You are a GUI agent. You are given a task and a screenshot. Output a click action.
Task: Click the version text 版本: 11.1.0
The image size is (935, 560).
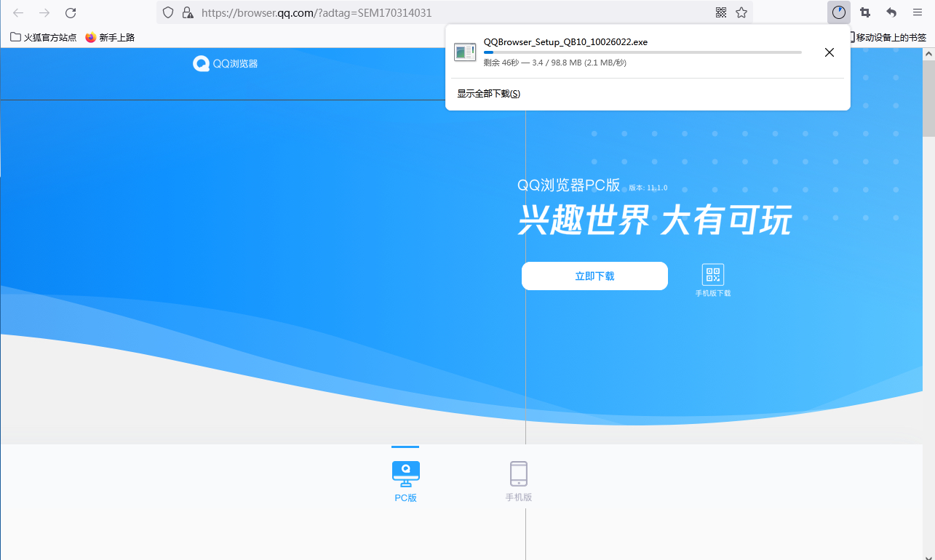pyautogui.click(x=648, y=188)
